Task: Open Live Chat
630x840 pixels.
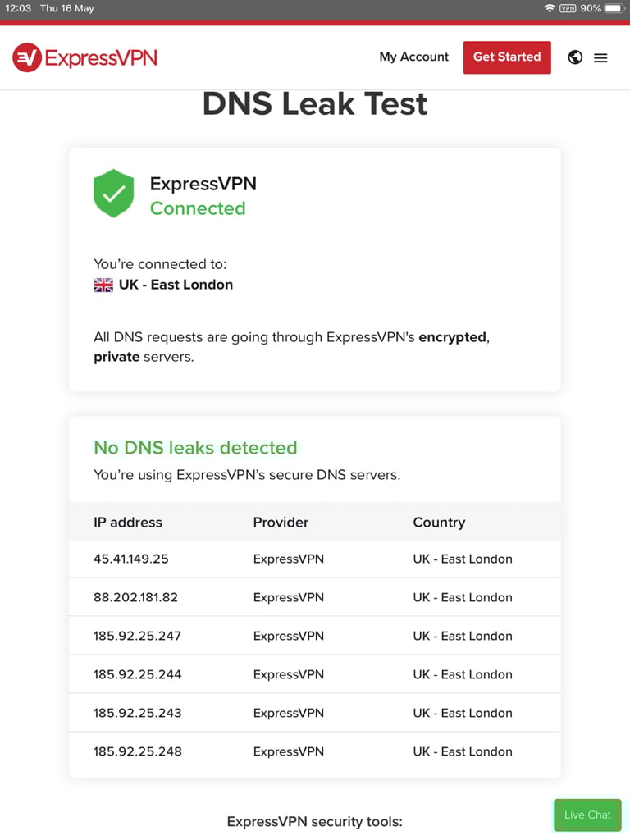Action: click(x=587, y=815)
